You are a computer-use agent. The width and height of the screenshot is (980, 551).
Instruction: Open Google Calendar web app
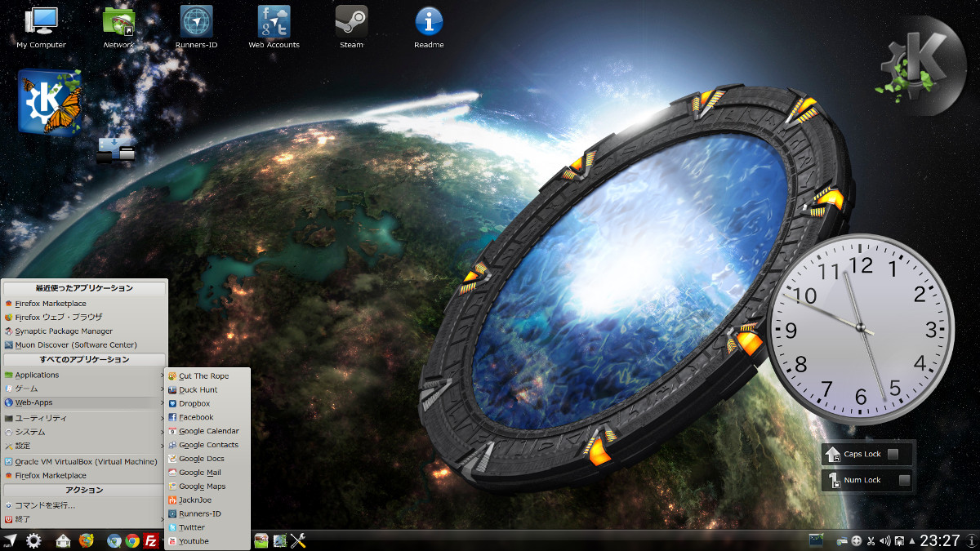point(207,431)
